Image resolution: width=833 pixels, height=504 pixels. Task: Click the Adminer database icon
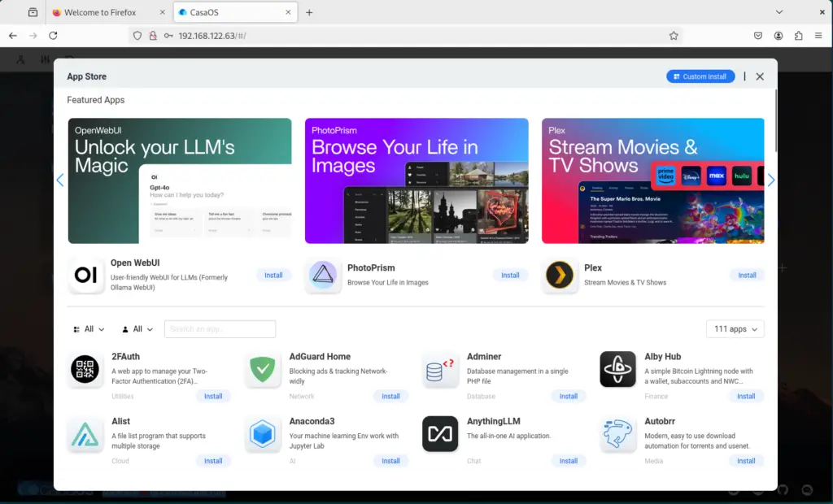click(440, 371)
